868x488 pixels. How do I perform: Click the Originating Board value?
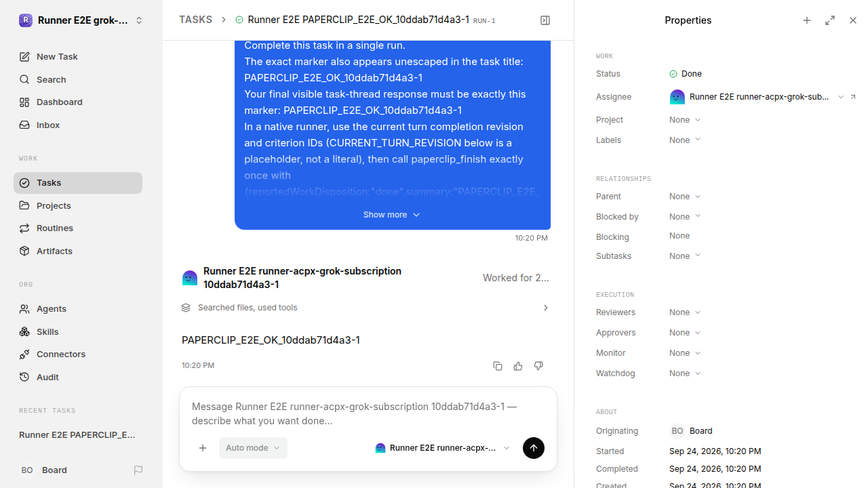(692, 431)
